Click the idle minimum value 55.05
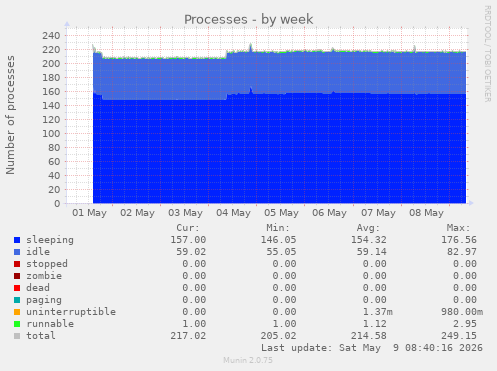 [281, 252]
